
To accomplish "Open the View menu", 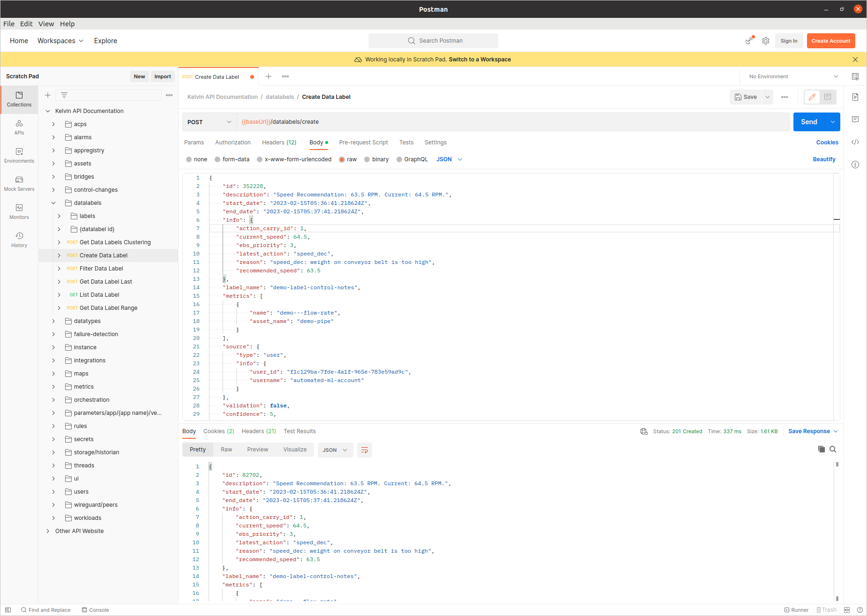I will [46, 24].
